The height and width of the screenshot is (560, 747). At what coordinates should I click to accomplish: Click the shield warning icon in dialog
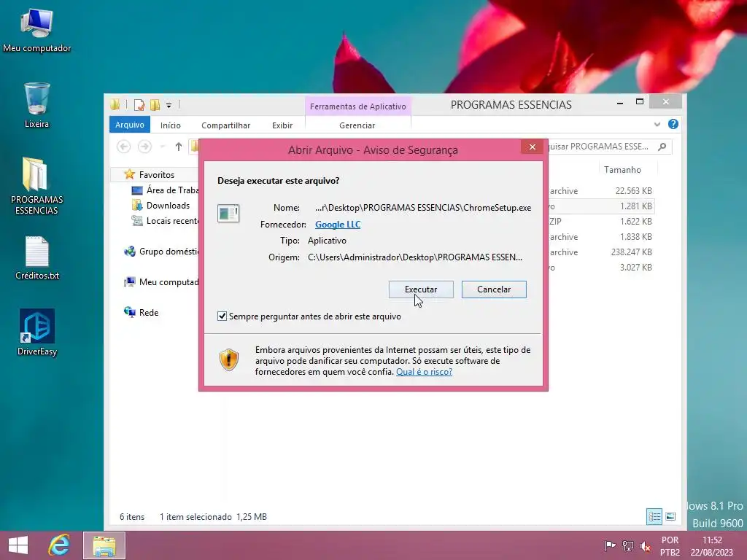228,359
